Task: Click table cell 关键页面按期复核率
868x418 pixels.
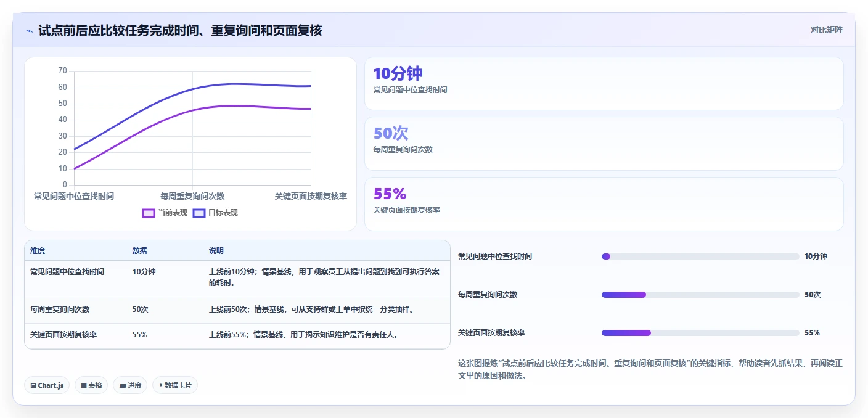Action: pos(63,335)
